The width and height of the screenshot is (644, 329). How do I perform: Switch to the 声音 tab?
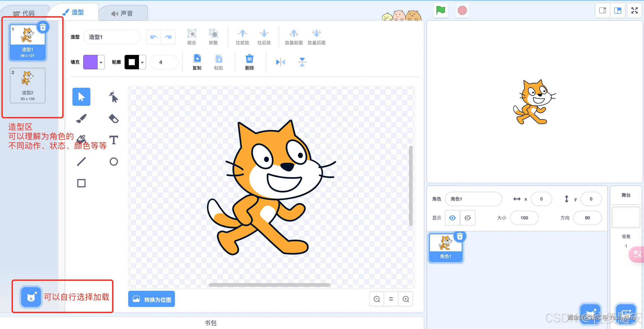(x=123, y=13)
